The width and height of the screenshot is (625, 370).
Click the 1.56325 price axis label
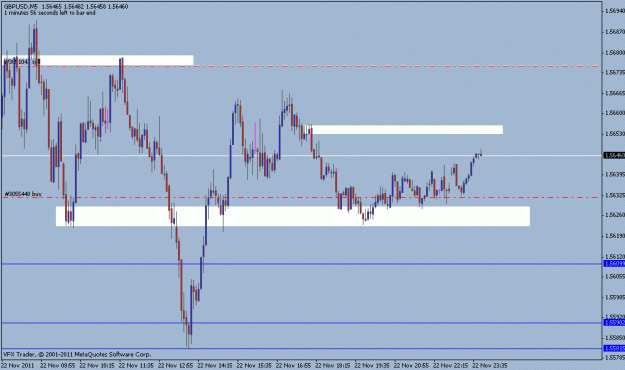(615, 195)
